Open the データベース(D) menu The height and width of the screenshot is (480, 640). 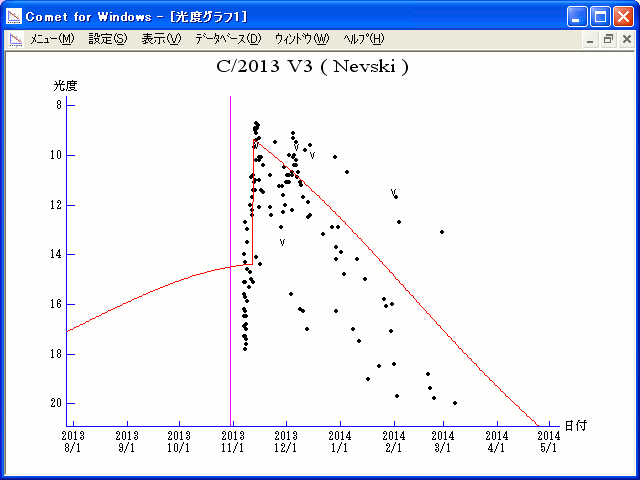pyautogui.click(x=228, y=39)
